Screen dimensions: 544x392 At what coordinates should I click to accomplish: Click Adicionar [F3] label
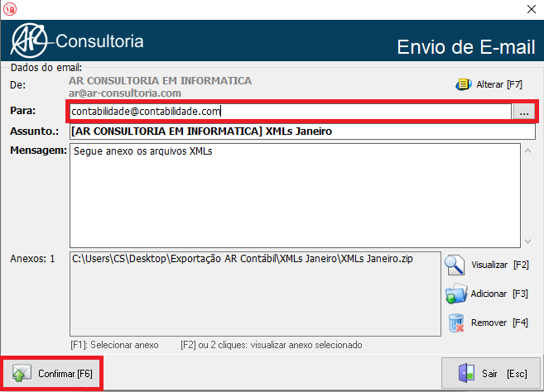tap(499, 294)
